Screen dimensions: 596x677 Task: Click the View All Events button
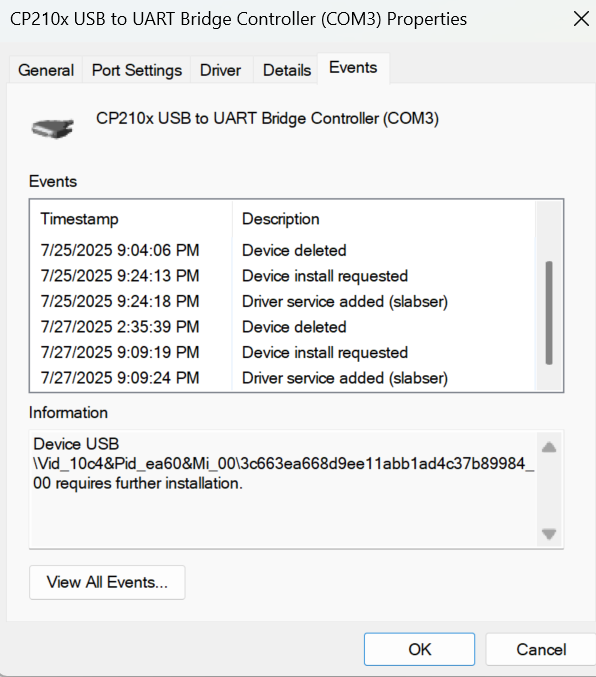(107, 582)
